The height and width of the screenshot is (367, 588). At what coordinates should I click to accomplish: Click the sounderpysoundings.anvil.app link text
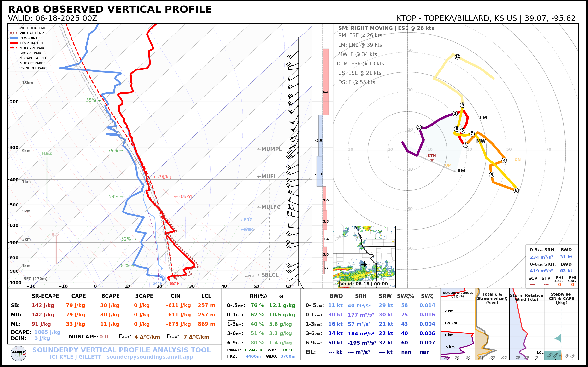[x=150, y=357]
